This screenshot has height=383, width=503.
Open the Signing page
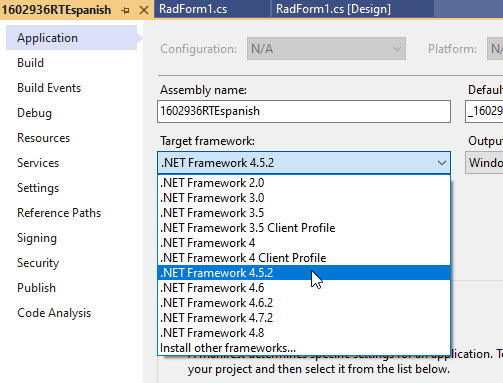click(37, 238)
